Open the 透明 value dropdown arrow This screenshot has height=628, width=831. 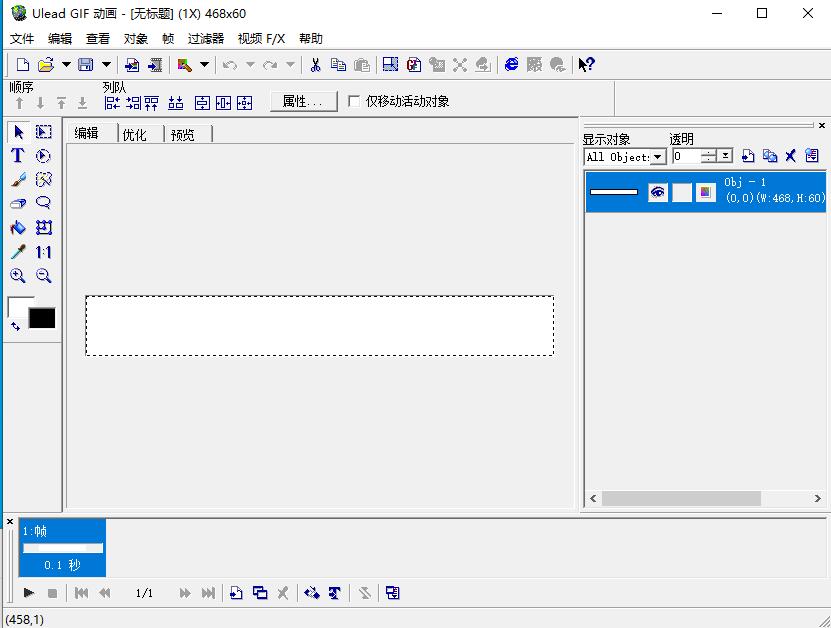pos(726,156)
